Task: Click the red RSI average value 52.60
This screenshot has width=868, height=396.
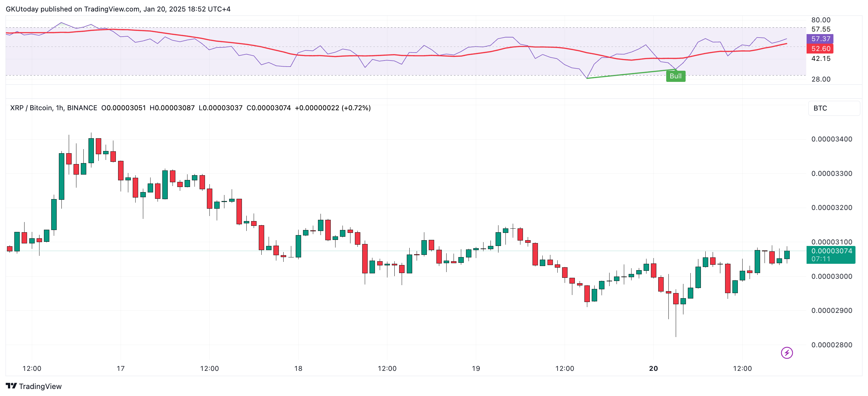Action: pyautogui.click(x=821, y=48)
